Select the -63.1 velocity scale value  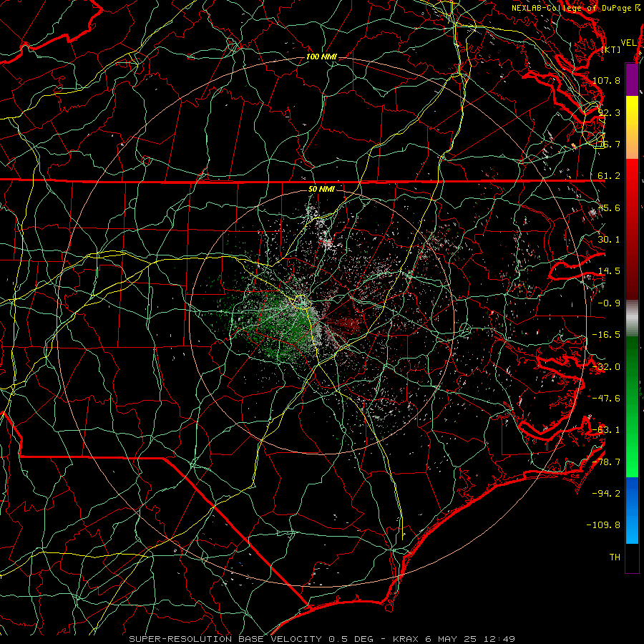click(x=606, y=430)
